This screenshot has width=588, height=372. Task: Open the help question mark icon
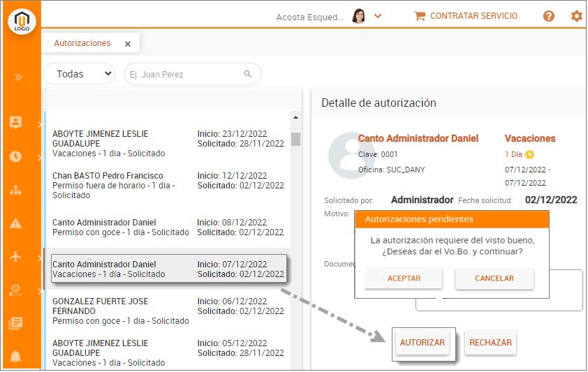549,16
